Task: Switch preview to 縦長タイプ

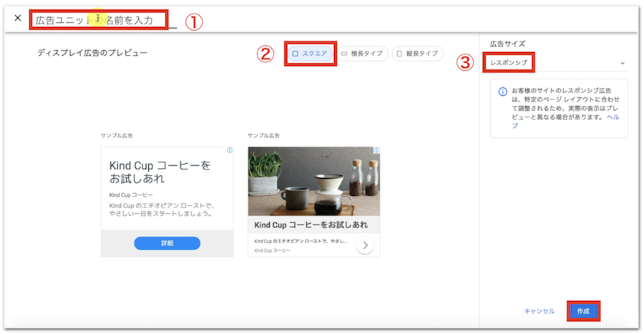Action: click(418, 54)
